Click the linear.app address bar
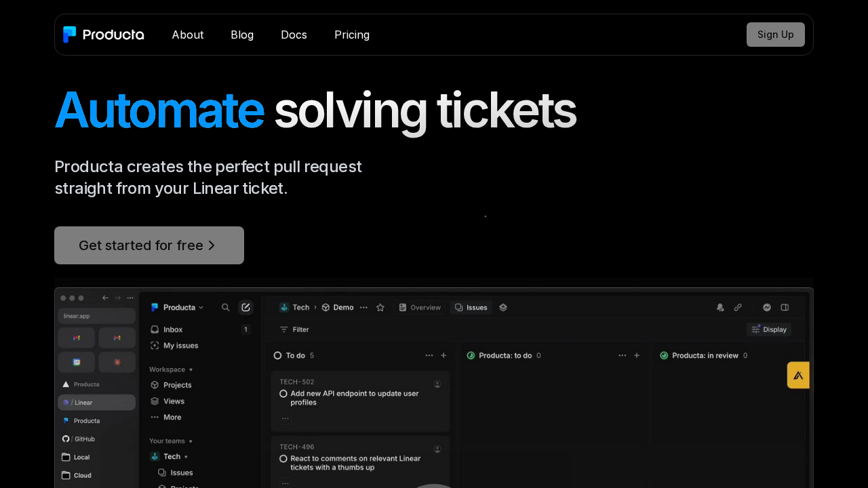 [96, 315]
